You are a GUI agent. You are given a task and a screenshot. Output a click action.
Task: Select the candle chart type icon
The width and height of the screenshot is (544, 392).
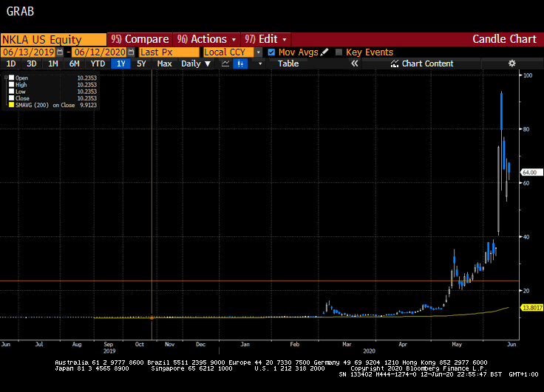[240, 63]
